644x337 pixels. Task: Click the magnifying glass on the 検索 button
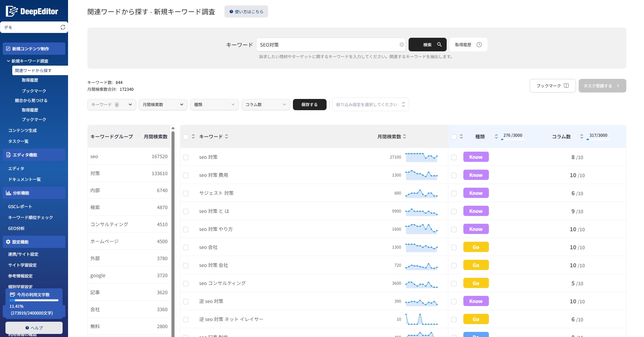pos(439,44)
